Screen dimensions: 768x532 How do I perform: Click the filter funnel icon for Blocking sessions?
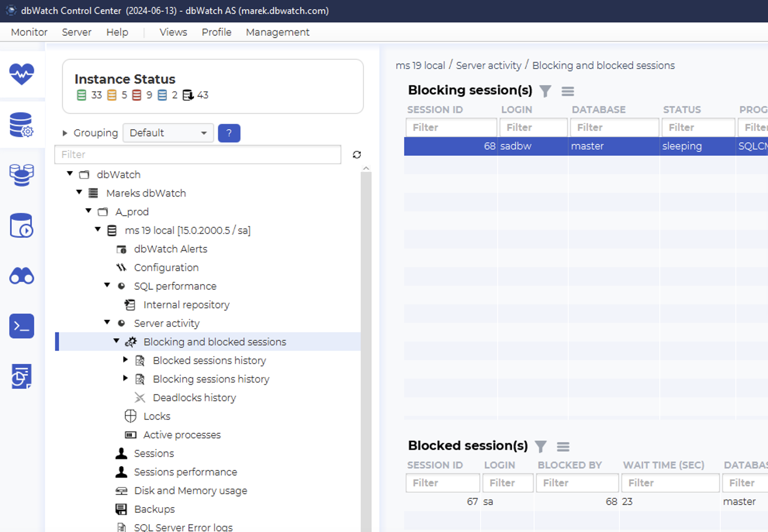pyautogui.click(x=546, y=91)
